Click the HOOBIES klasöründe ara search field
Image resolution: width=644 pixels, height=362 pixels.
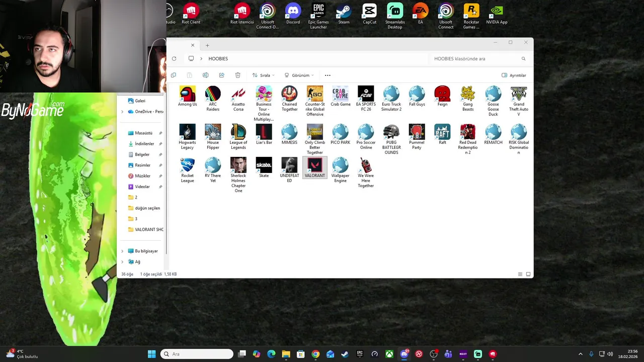(479, 59)
